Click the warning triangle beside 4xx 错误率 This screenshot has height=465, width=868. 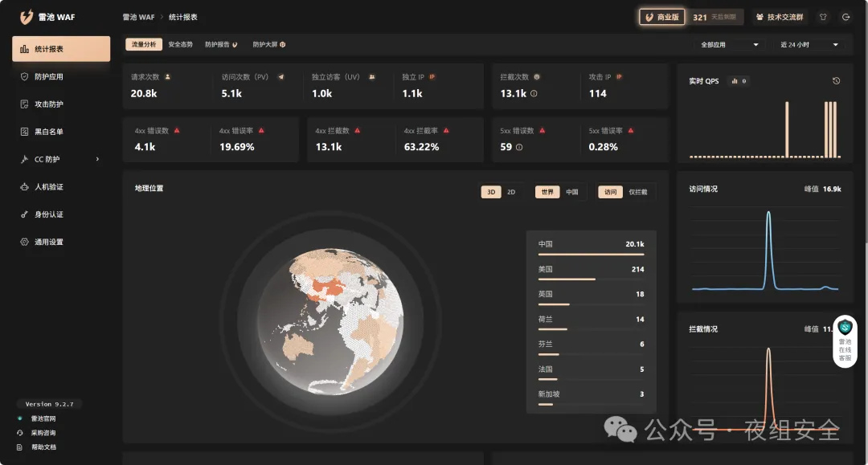pos(261,130)
